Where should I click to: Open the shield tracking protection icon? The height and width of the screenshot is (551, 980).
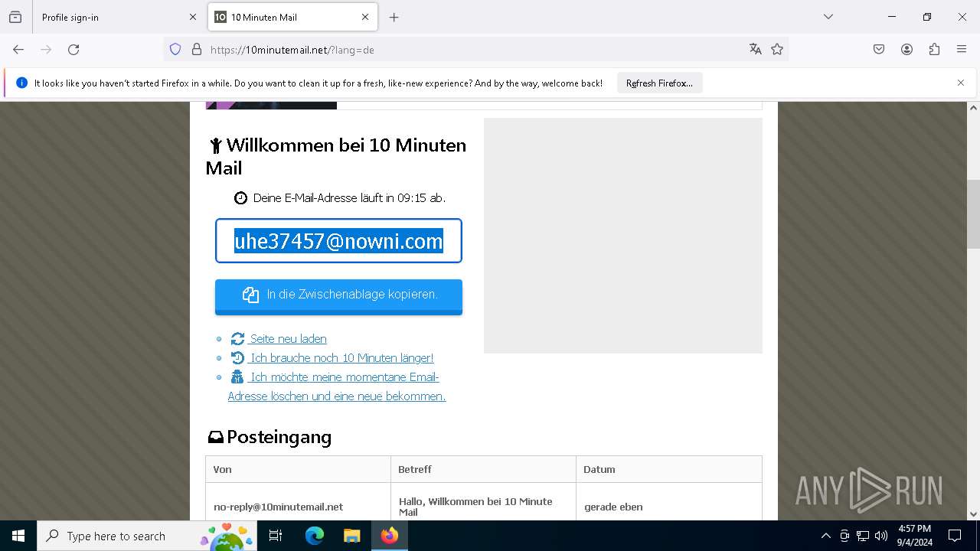point(175,50)
